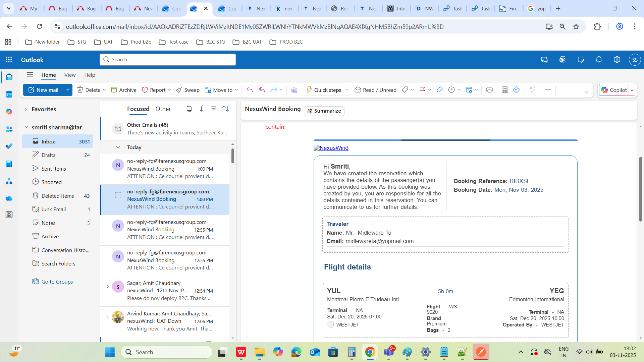
Task: Click the Pin message icon
Action: (x=439, y=90)
